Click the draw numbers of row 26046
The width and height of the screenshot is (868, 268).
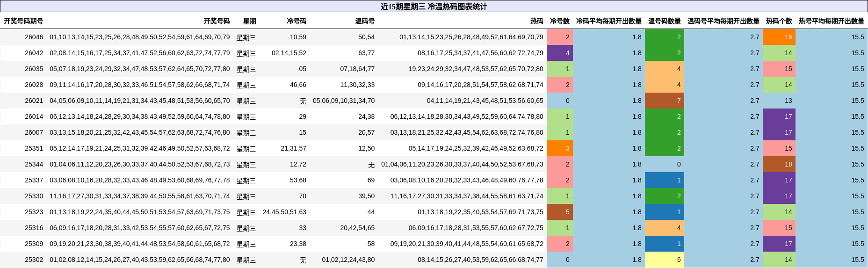pos(140,37)
